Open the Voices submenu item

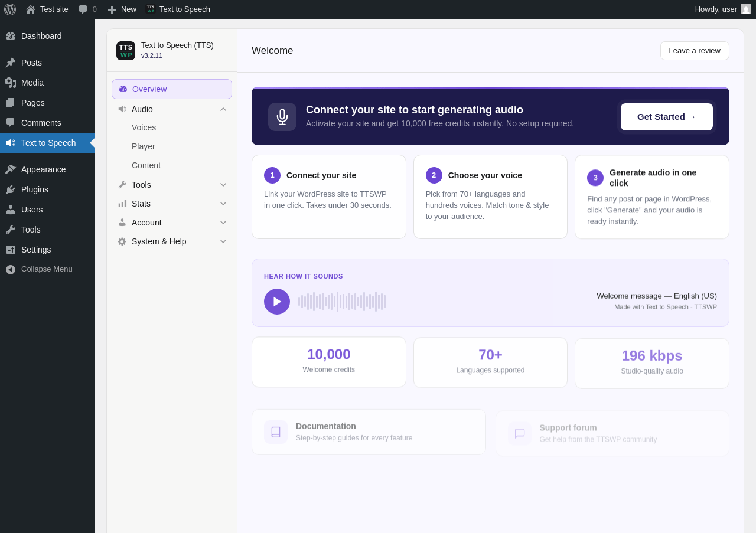[x=144, y=127]
